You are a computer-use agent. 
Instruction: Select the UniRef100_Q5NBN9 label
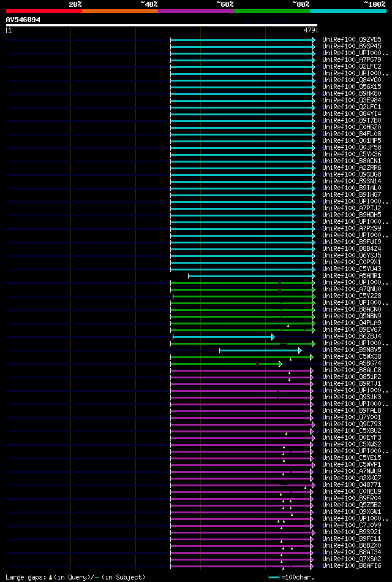(352, 316)
